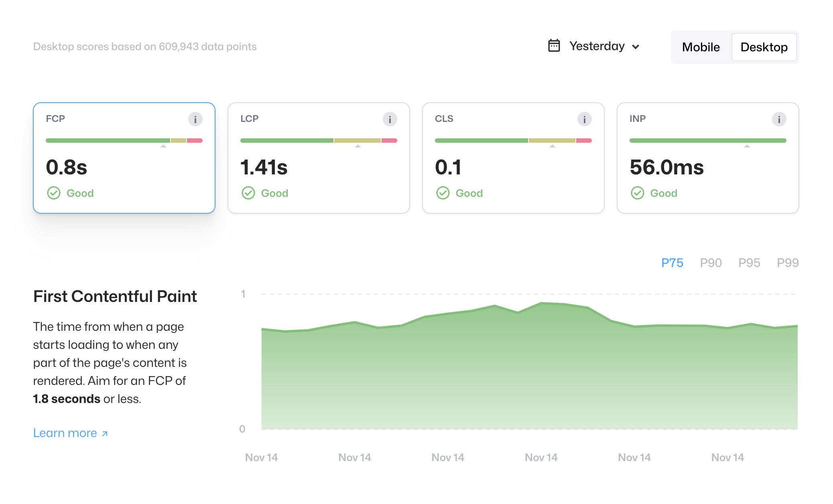This screenshot has height=504, width=833.
Task: Click the LCP Good checkmark icon
Action: (x=248, y=193)
